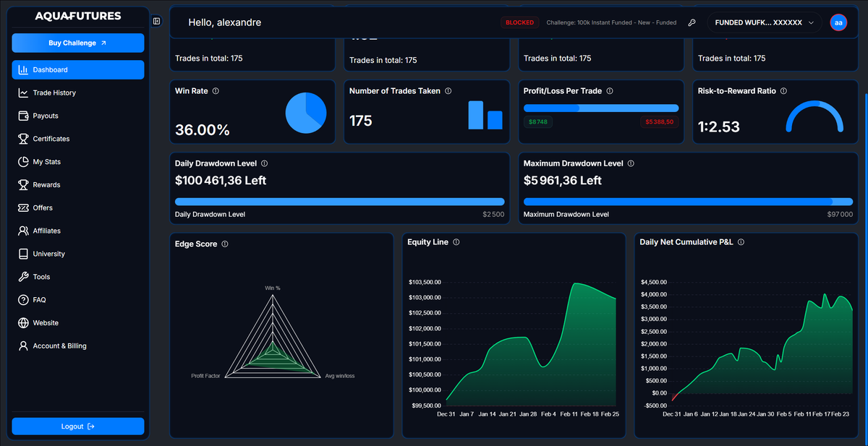The image size is (868, 446).
Task: Click the Equity Line info icon
Action: [x=456, y=242]
